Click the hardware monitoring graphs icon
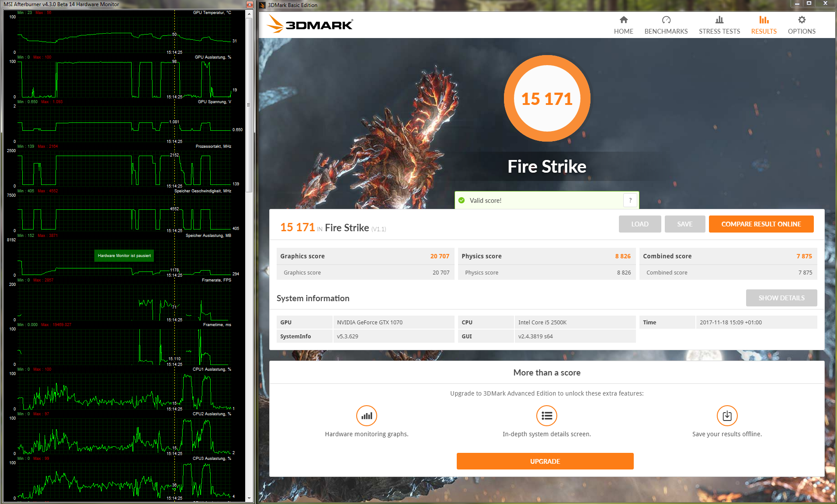Viewport: 837px width, 504px height. coord(366,416)
